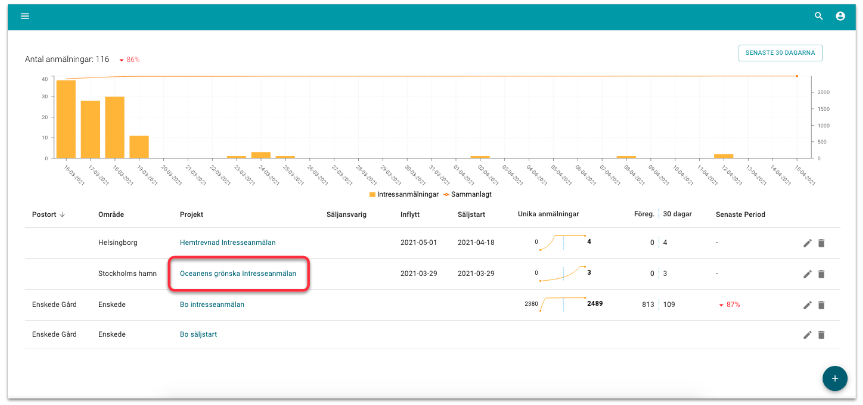Click the Projekt column header
Image resolution: width=863 pixels, height=405 pixels.
tap(191, 214)
